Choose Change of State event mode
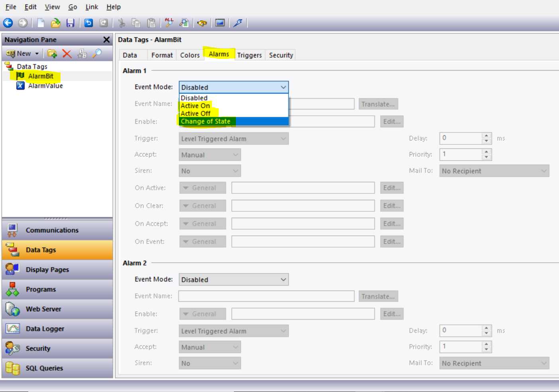This screenshot has width=559, height=392. (233, 121)
